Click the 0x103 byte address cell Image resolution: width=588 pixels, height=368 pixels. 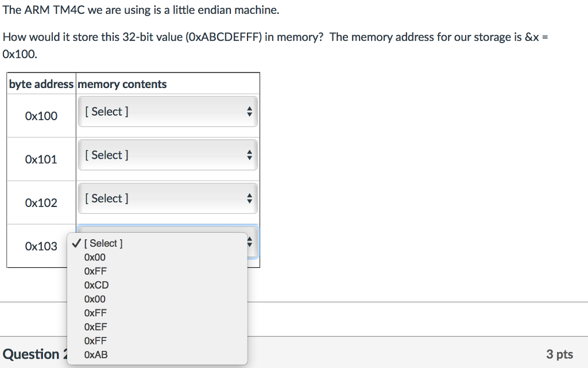(x=41, y=246)
